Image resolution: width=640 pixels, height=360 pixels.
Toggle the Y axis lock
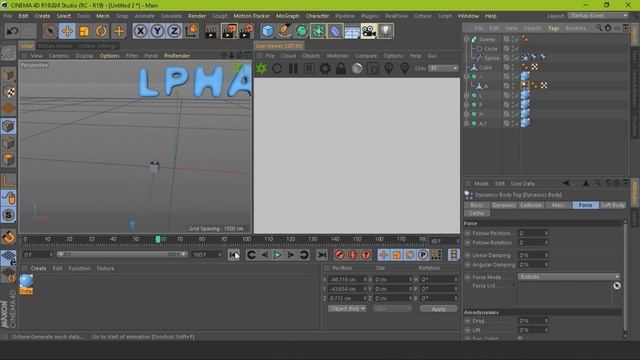pos(158,31)
